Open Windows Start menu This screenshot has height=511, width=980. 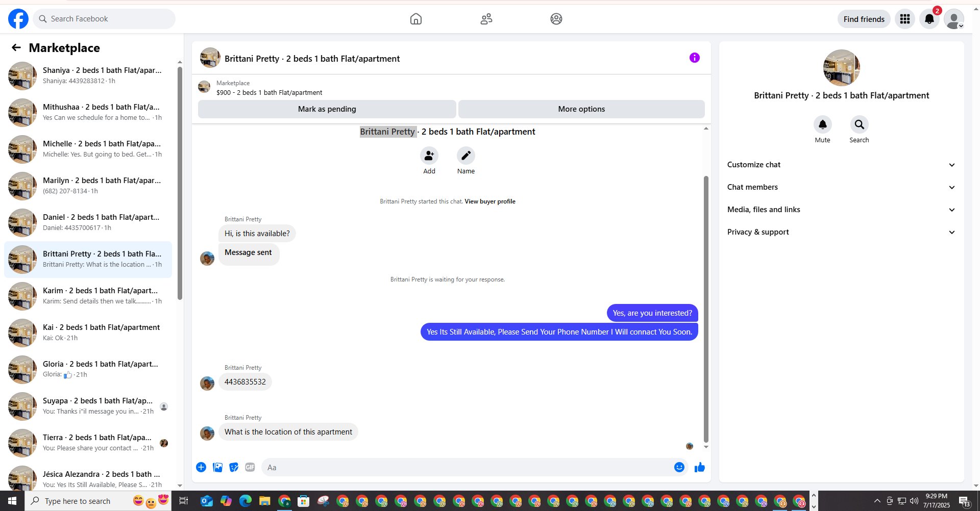(12, 501)
